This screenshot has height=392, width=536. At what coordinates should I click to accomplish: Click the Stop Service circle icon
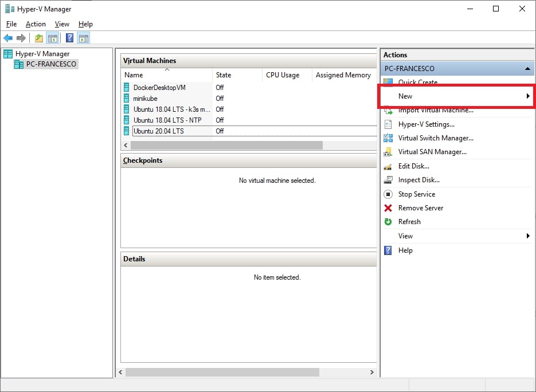[388, 194]
